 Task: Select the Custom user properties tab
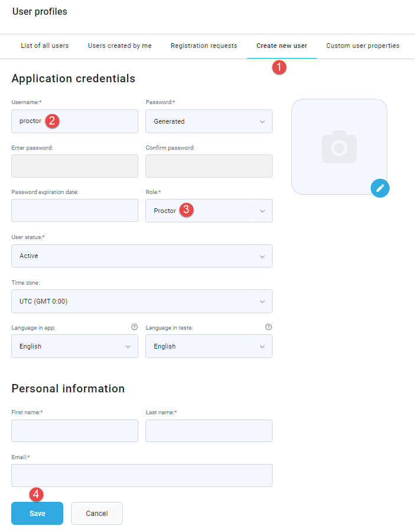coord(363,46)
